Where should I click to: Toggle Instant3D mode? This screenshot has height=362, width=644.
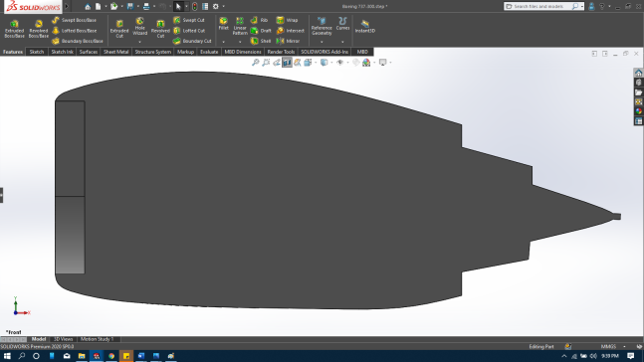[x=364, y=26]
